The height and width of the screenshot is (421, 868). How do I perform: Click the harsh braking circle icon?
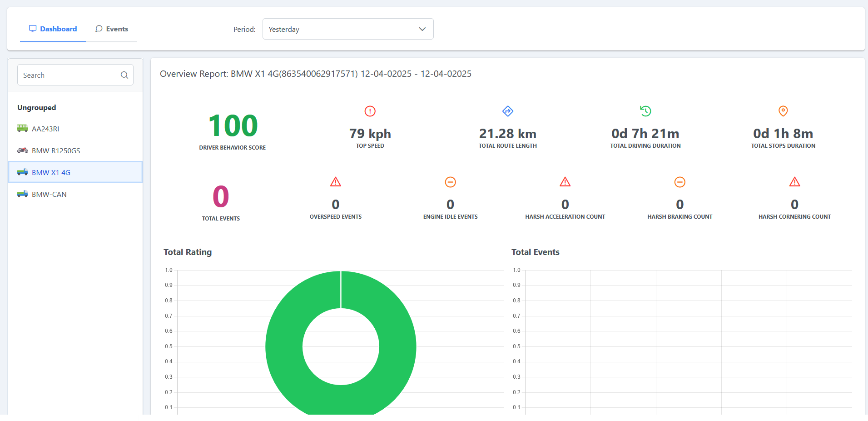coord(680,182)
